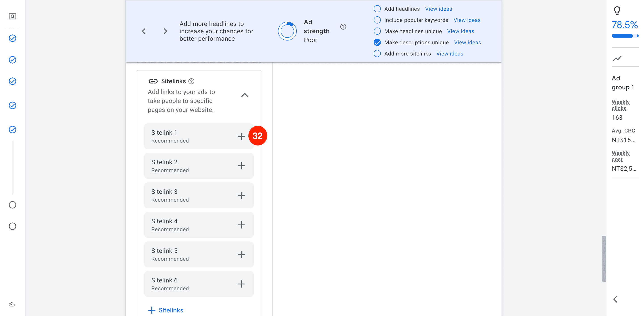The width and height of the screenshot is (644, 316).
Task: Select the Add more sitelinks radio circle
Action: pos(377,53)
